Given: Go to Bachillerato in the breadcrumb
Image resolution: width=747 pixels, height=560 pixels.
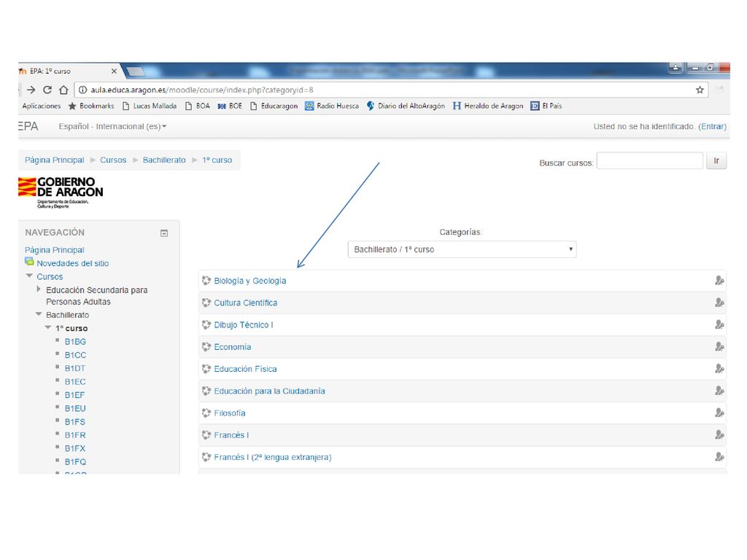Looking at the screenshot, I should pos(164,160).
